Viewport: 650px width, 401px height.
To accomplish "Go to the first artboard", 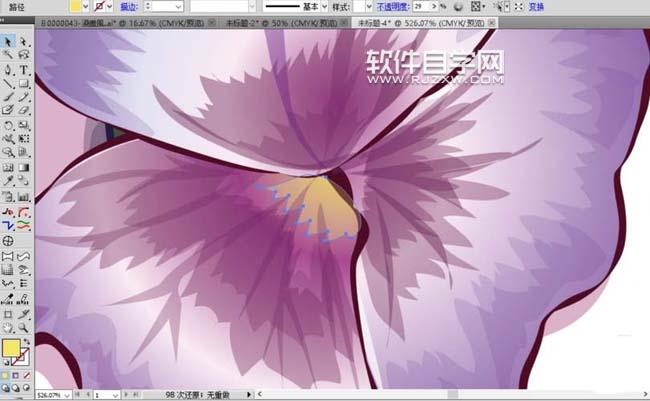I will click(77, 395).
